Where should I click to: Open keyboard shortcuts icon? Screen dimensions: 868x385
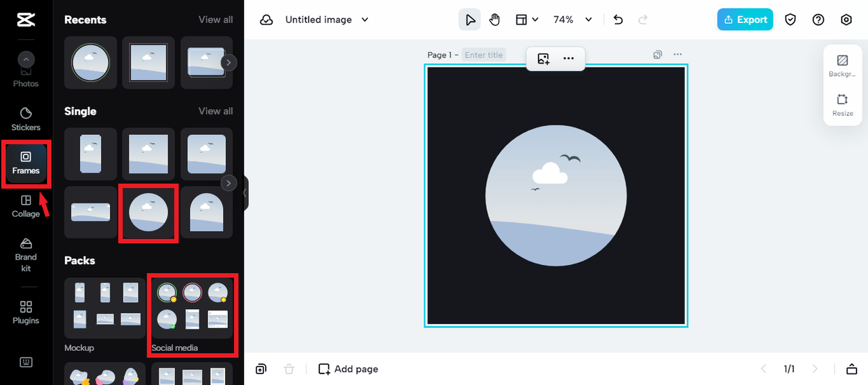pyautogui.click(x=26, y=362)
